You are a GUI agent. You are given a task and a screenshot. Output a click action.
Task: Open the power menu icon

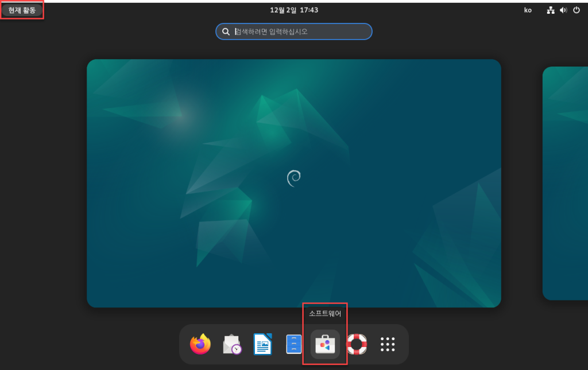(577, 10)
